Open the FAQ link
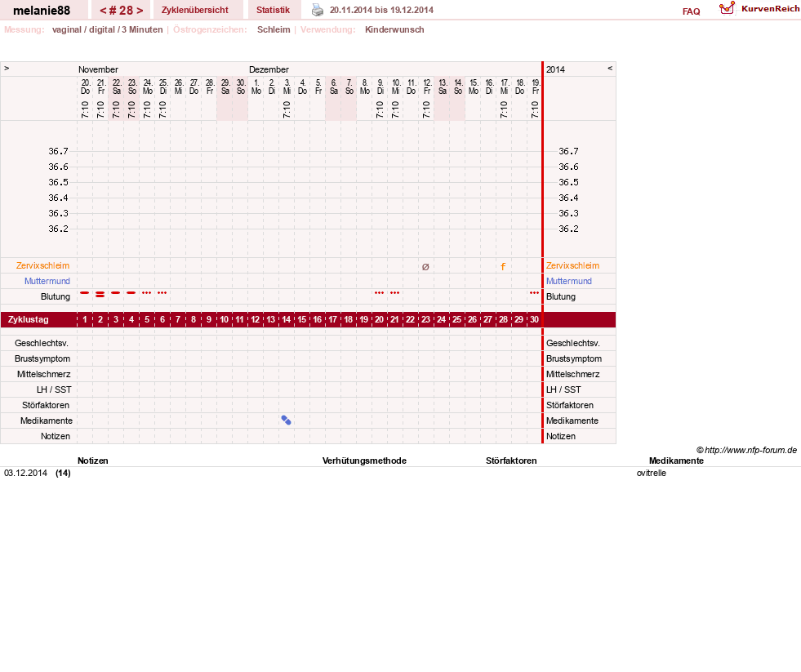This screenshot has height=672, width=801. pos(691,11)
